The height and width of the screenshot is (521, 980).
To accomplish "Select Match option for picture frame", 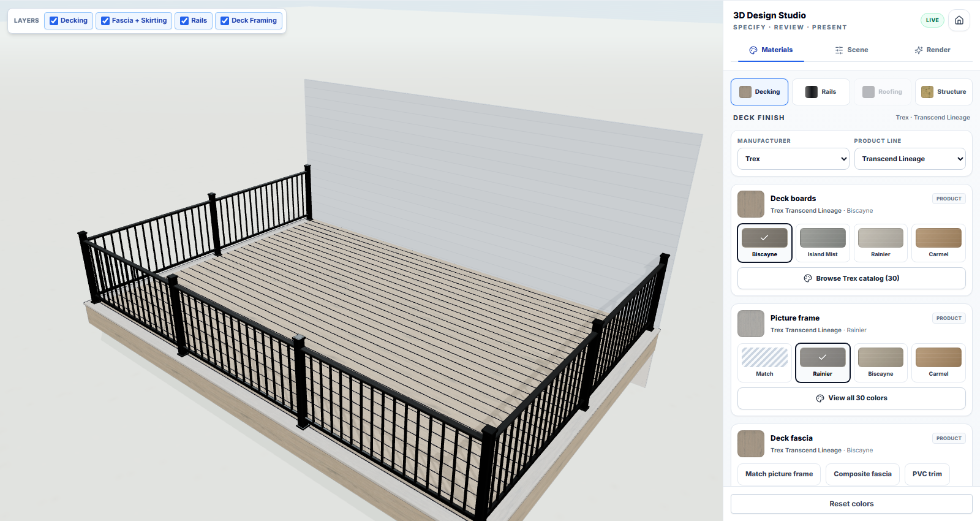I will [x=764, y=363].
